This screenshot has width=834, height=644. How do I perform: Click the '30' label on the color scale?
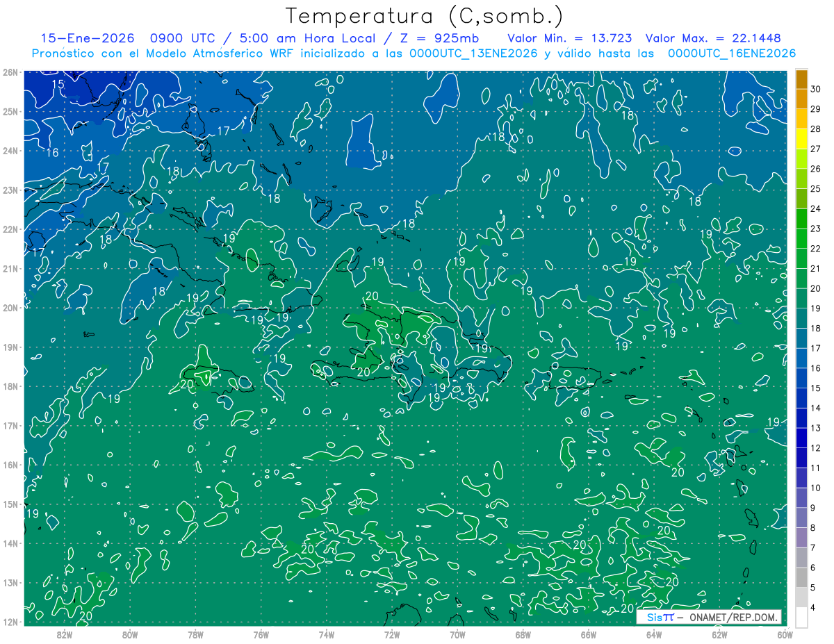click(x=815, y=88)
